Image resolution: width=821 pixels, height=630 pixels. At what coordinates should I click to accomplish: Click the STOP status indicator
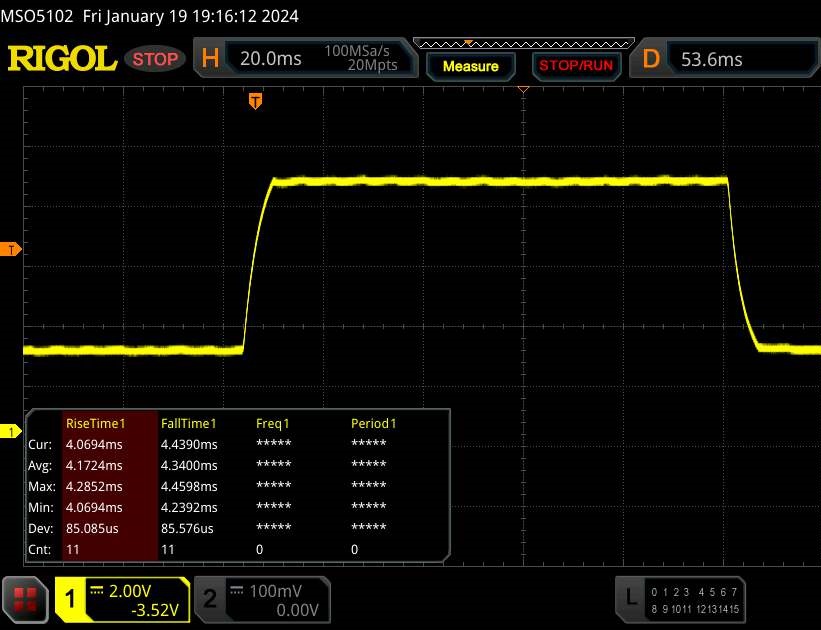155,59
